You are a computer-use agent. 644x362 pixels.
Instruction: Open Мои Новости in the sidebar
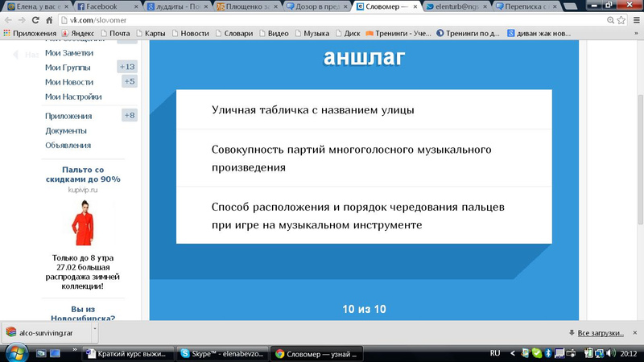[x=69, y=82]
